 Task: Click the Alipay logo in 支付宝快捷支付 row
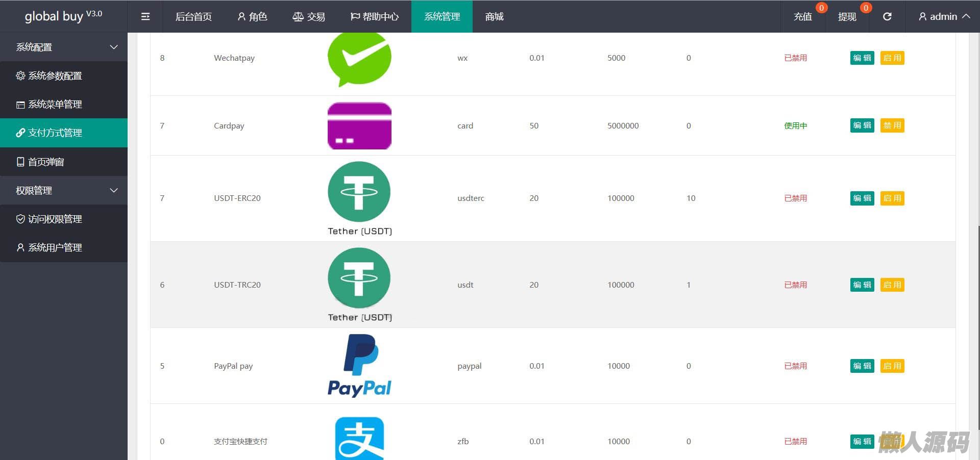tap(359, 439)
